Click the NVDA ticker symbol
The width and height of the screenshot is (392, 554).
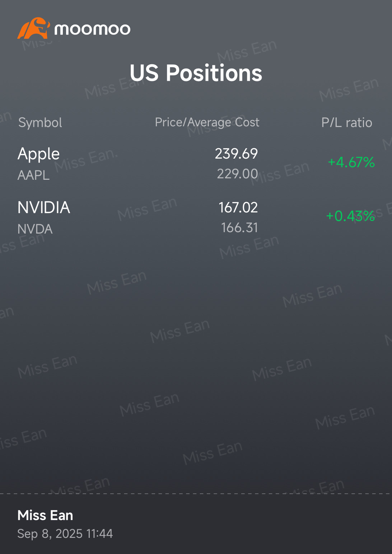pos(35,229)
